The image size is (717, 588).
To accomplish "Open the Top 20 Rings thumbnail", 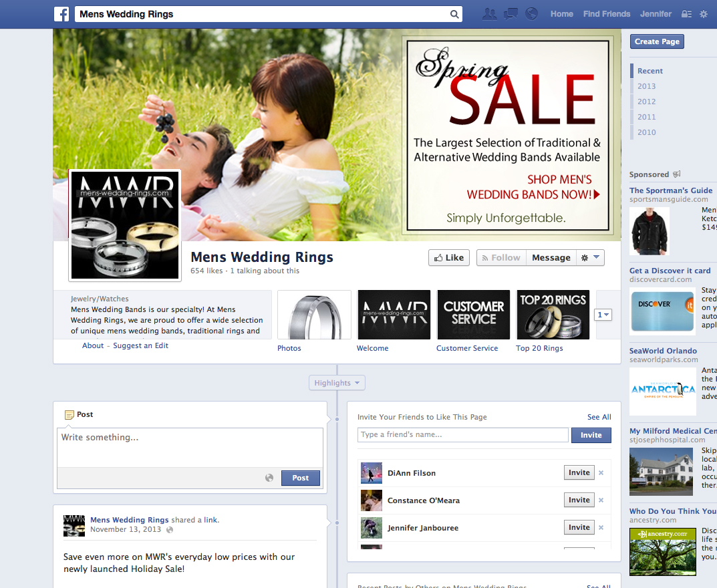I will pyautogui.click(x=553, y=315).
